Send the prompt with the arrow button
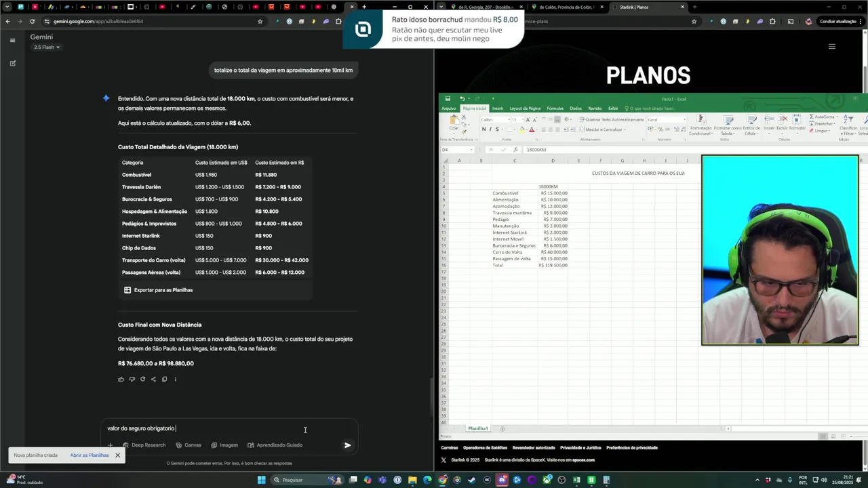 coord(347,445)
